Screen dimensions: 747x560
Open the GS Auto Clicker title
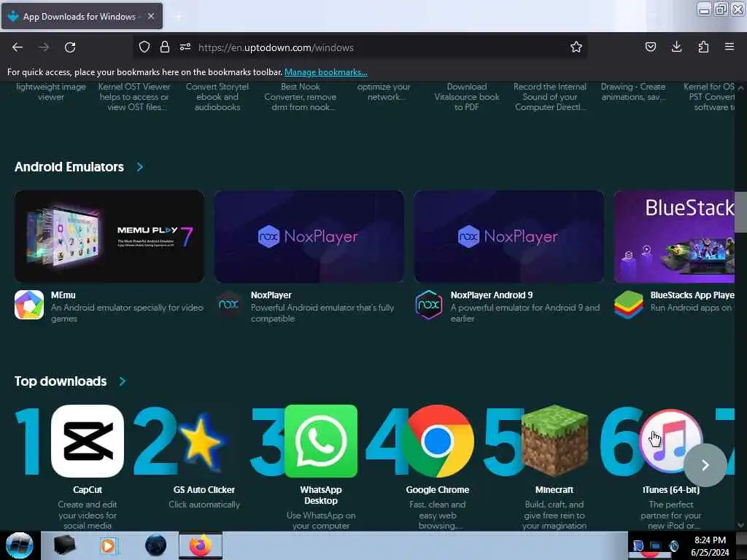tap(204, 489)
